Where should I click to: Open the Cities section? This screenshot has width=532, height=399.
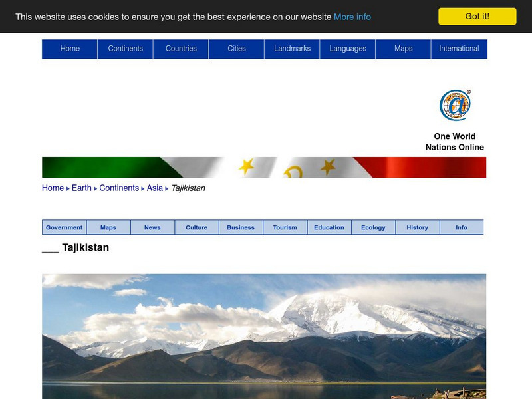coord(237,48)
